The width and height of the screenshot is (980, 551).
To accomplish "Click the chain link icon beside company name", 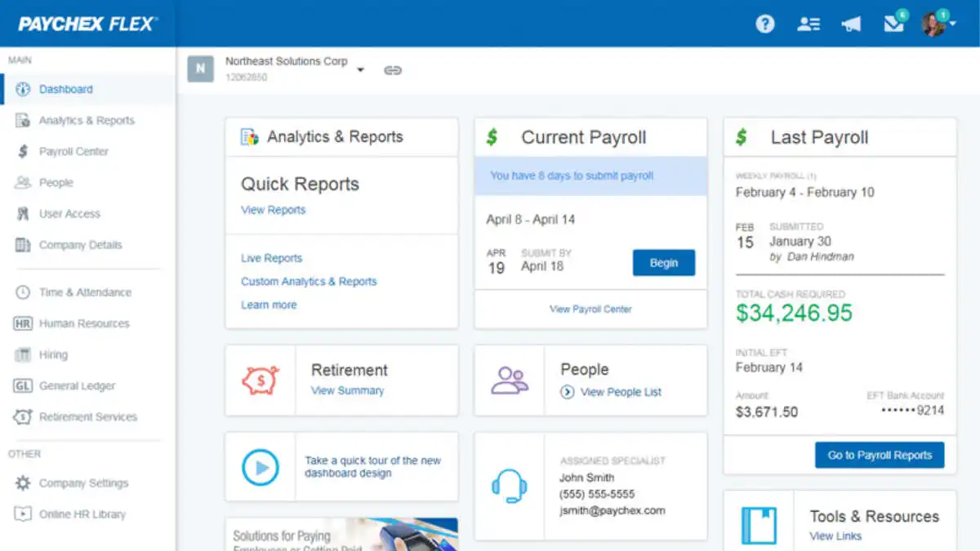I will [x=393, y=70].
